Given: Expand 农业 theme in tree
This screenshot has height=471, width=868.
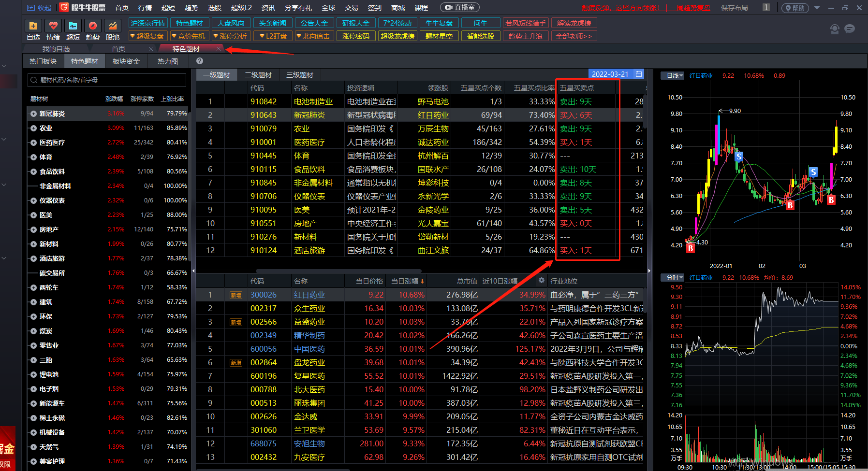Looking at the screenshot, I should (x=33, y=128).
